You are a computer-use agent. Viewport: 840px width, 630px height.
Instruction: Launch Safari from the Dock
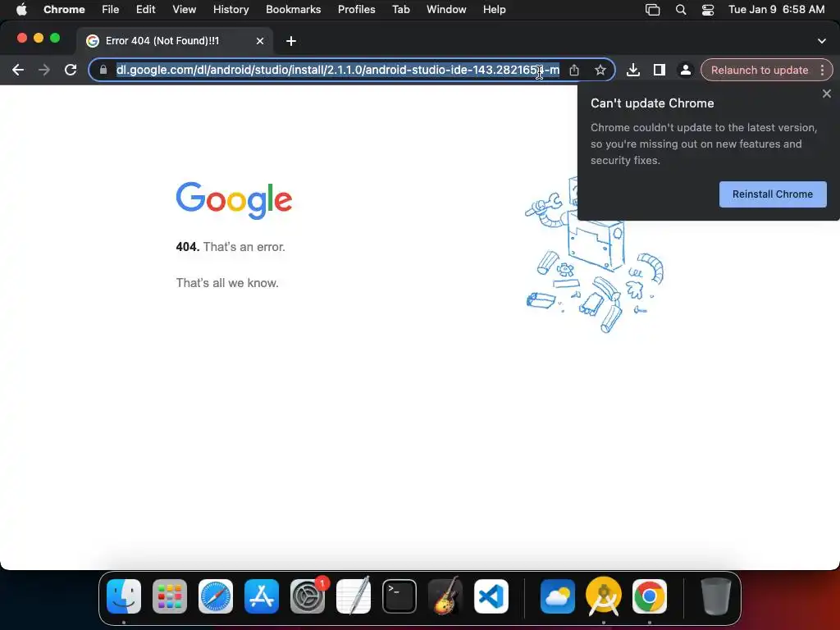(x=216, y=596)
